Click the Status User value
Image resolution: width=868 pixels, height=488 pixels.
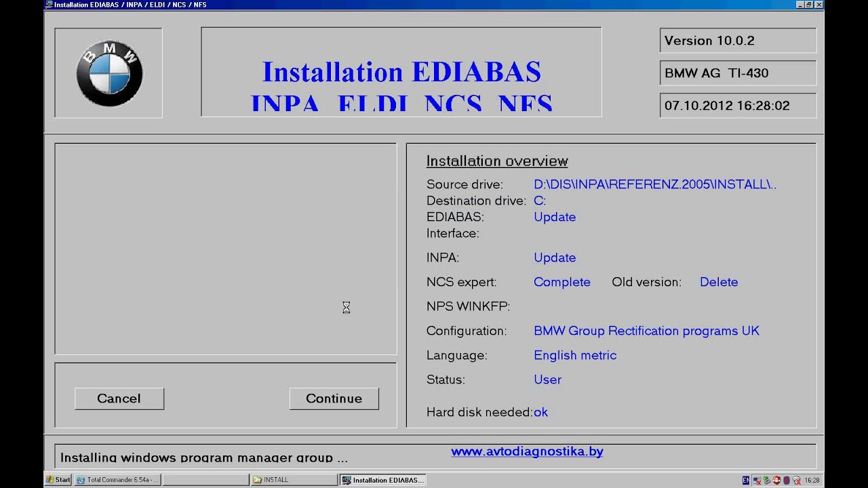547,380
